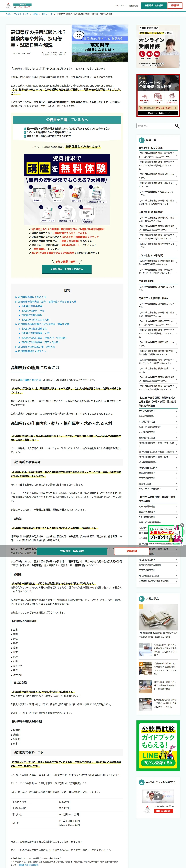Viewport: 186px width, 868px height.
Task: Jump to 高知県庁の給料・年収 in the contents
Action: click(x=33, y=311)
